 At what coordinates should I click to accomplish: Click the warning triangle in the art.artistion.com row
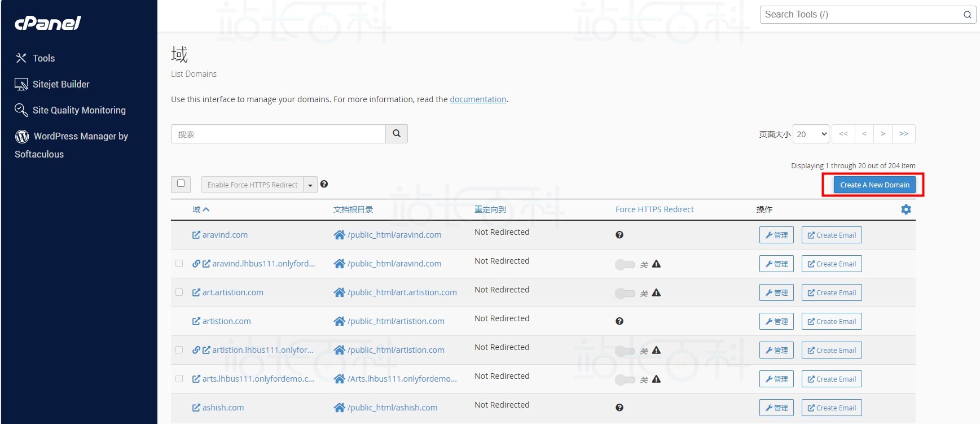point(656,292)
